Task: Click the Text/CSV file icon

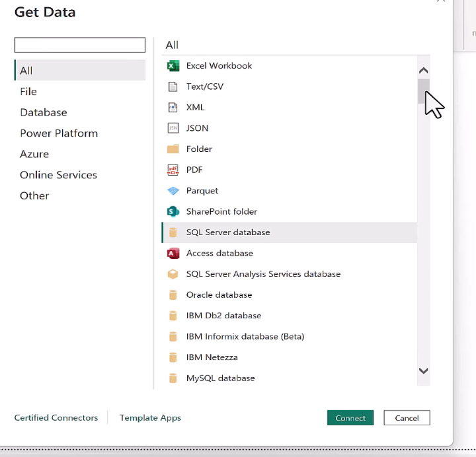Action: click(173, 87)
